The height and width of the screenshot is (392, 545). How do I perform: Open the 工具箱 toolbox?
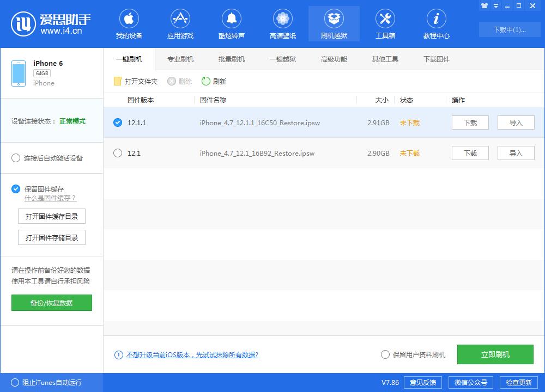coord(385,23)
